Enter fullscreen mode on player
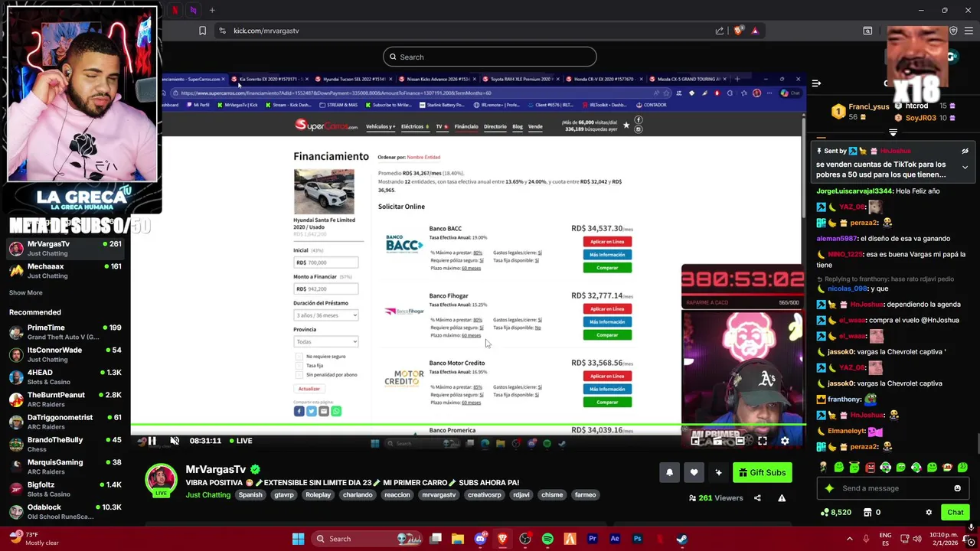Image resolution: width=980 pixels, height=551 pixels. 763,441
